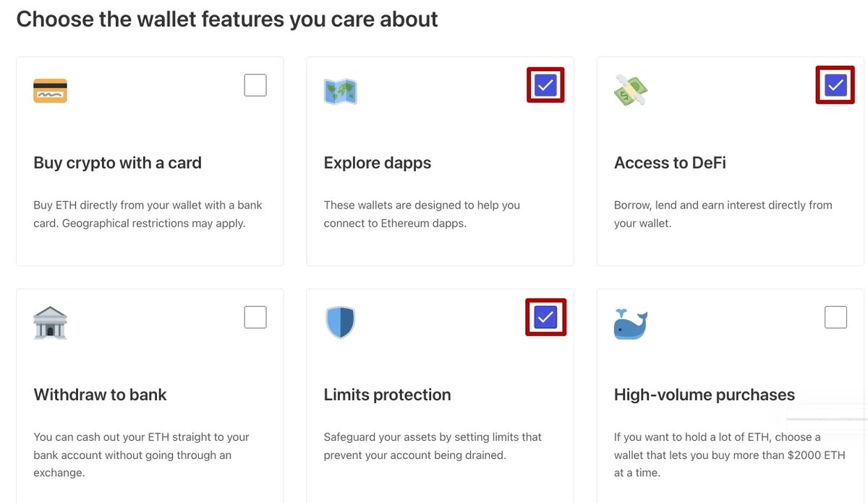Uncheck the Explore dapps checkbox

tap(545, 85)
